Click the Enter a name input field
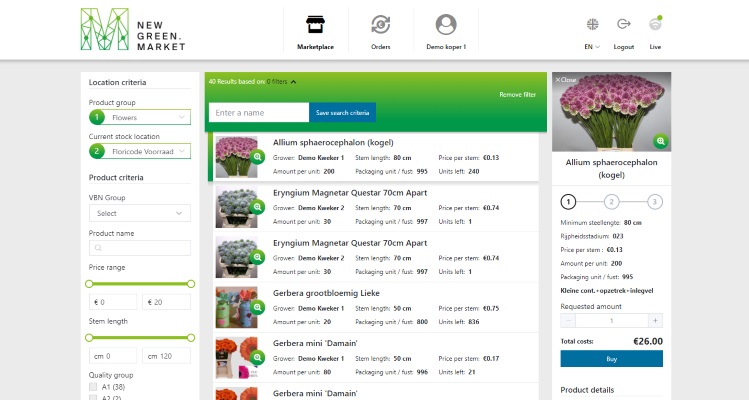749x400 pixels. click(x=259, y=113)
